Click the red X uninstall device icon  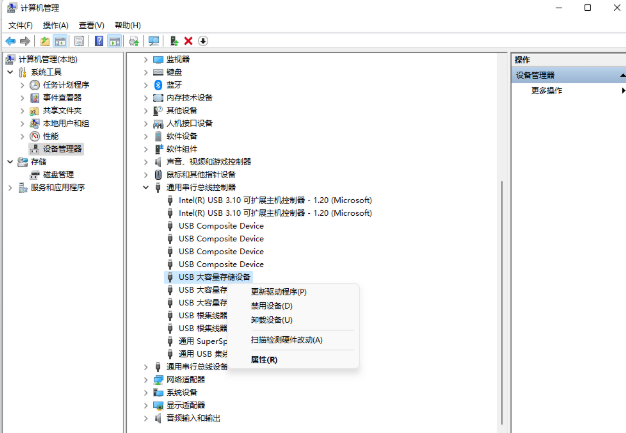(188, 41)
